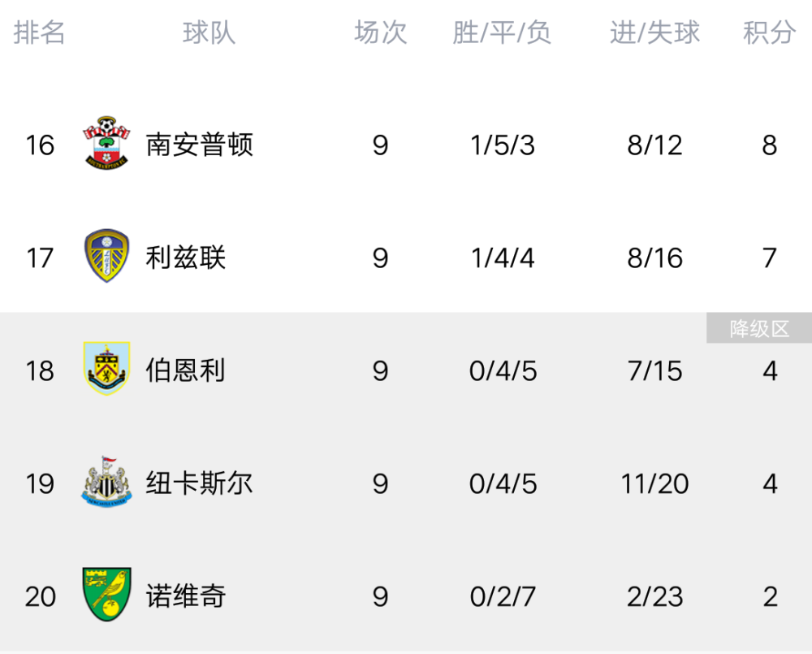Sort by 积分 points header

coord(770,32)
